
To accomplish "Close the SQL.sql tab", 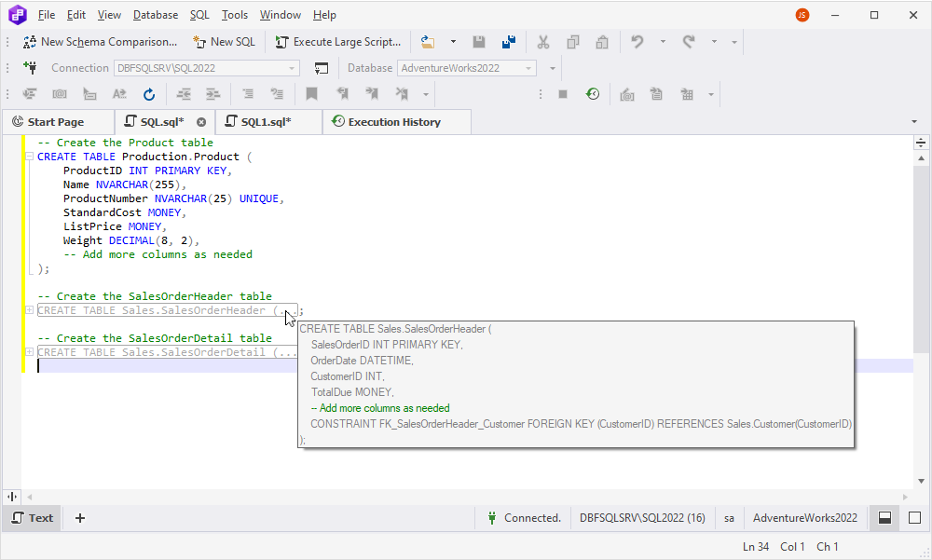I will pyautogui.click(x=201, y=122).
